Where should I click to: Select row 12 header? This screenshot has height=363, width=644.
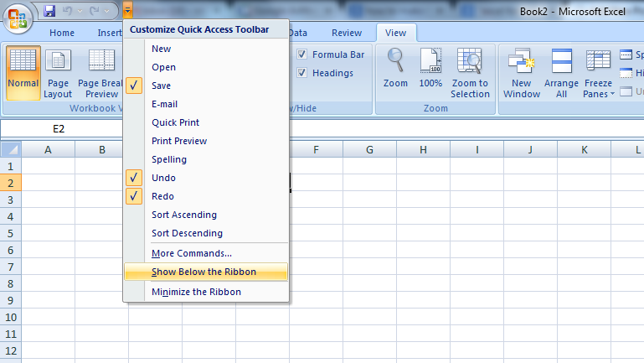11,350
